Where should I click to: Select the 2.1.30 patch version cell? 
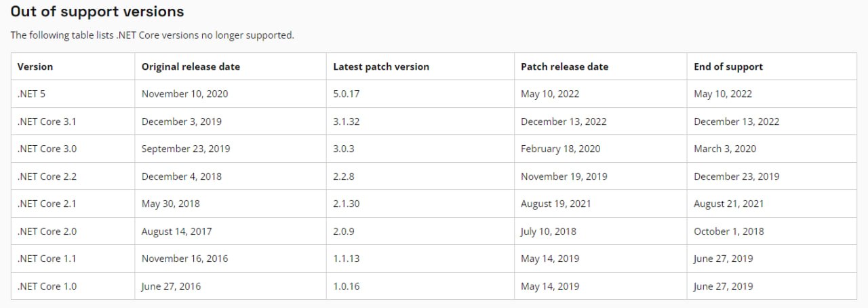(x=420, y=204)
